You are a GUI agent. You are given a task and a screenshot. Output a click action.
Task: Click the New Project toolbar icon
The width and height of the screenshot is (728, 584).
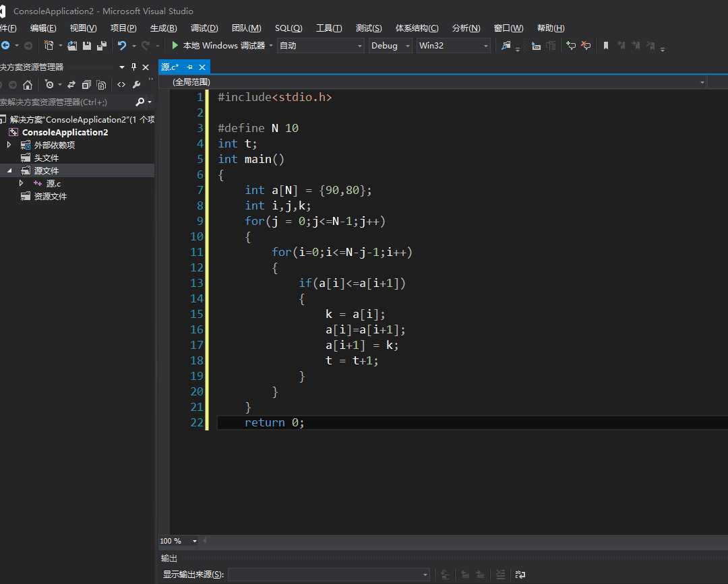click(x=49, y=45)
